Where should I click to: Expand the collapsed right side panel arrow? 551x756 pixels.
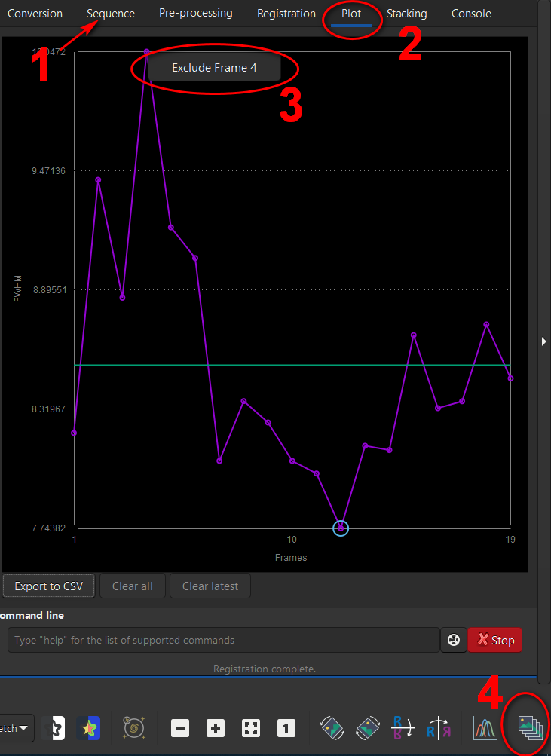[x=544, y=341]
